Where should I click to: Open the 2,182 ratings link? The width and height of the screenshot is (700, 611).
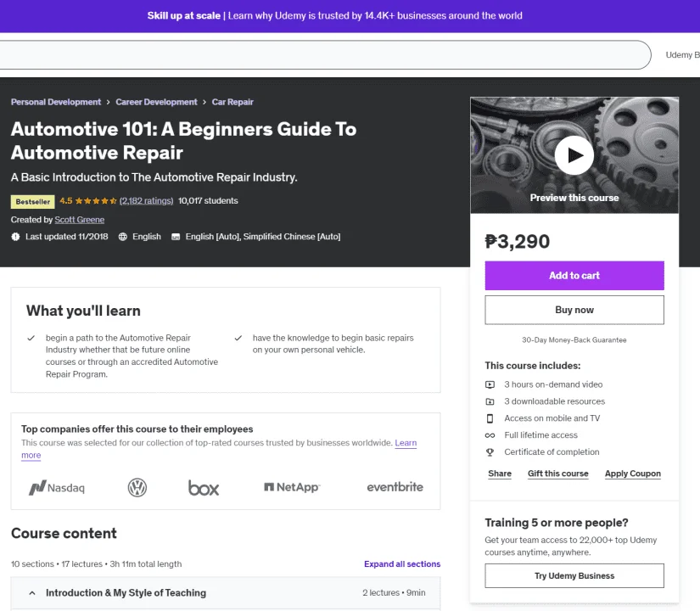pyautogui.click(x=146, y=201)
